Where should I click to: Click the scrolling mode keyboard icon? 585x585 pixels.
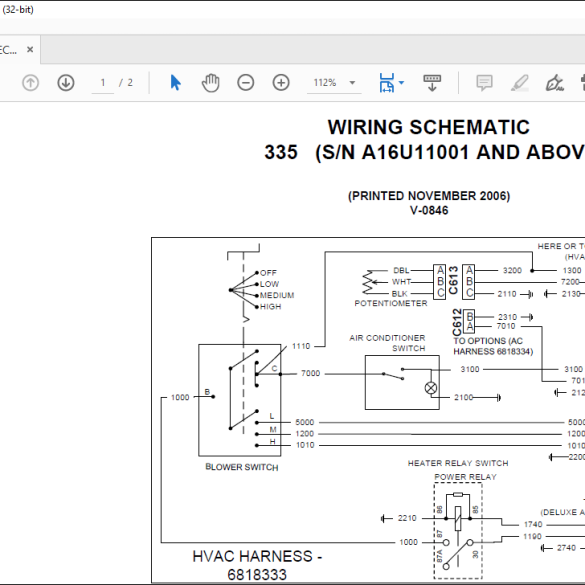[x=432, y=82]
